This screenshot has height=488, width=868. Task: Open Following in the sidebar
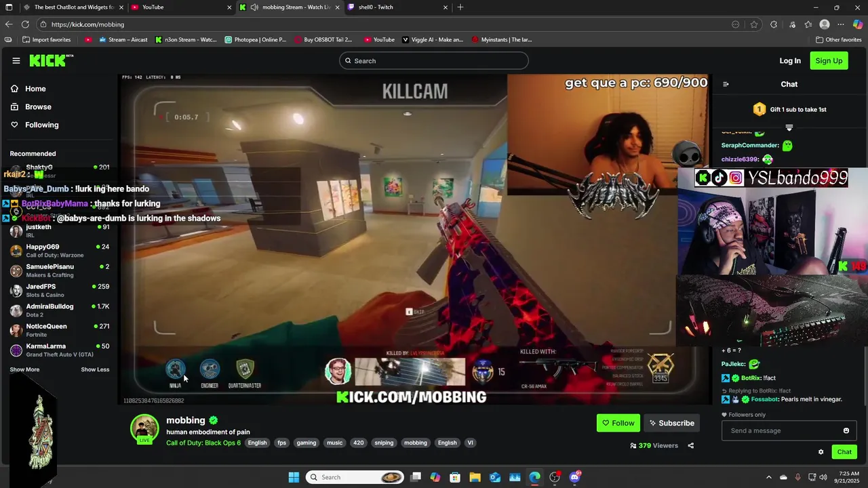pyautogui.click(x=41, y=125)
